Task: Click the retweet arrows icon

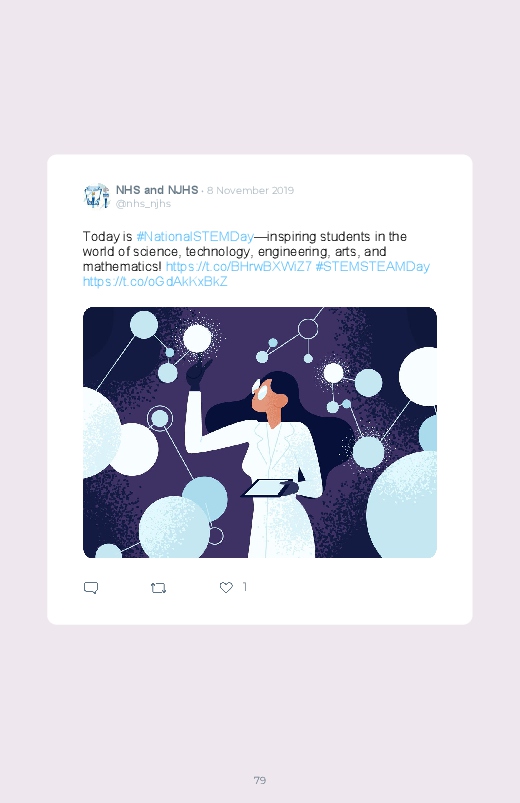Action: 158,588
